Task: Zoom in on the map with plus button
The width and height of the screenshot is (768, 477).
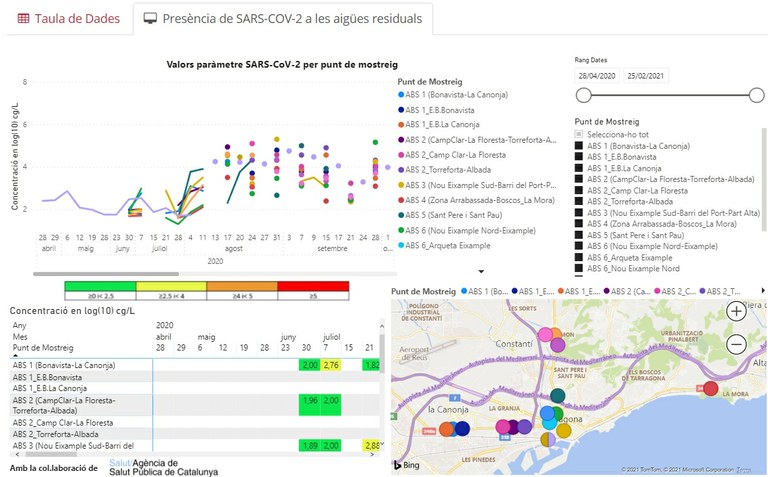Action: click(x=736, y=311)
